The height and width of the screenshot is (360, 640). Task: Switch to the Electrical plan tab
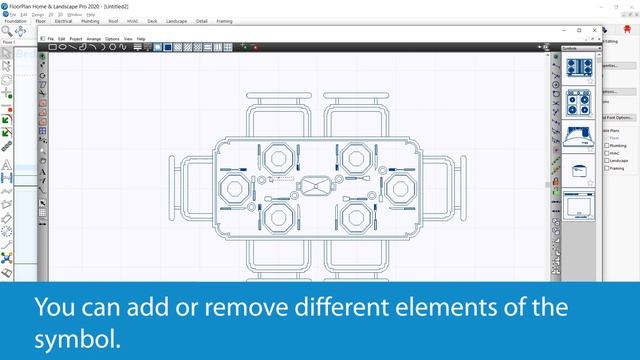click(63, 21)
